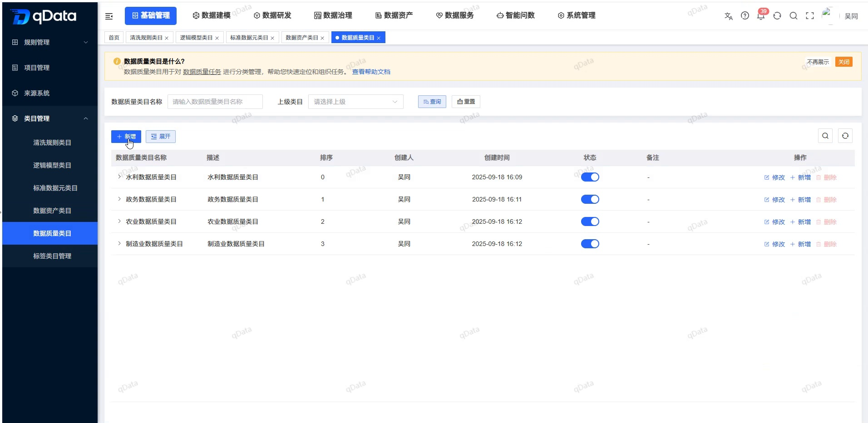
Task: Collapse the sidebar with the hamburger icon
Action: point(109,16)
